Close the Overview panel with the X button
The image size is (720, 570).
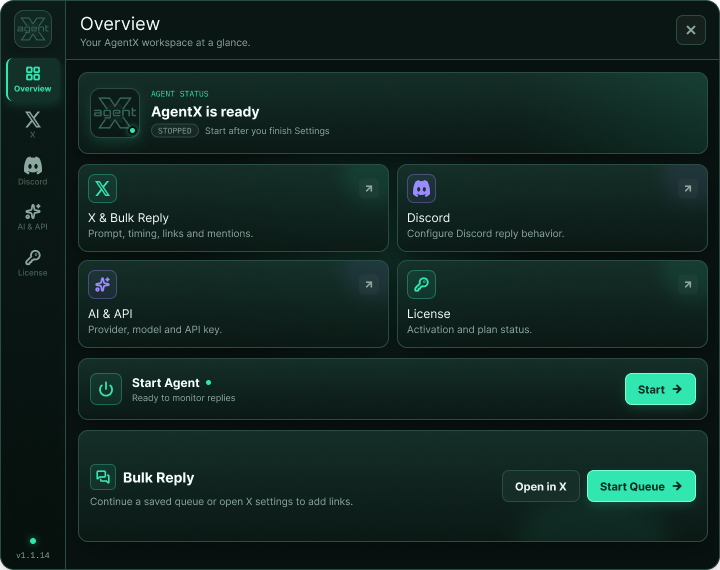tap(691, 30)
